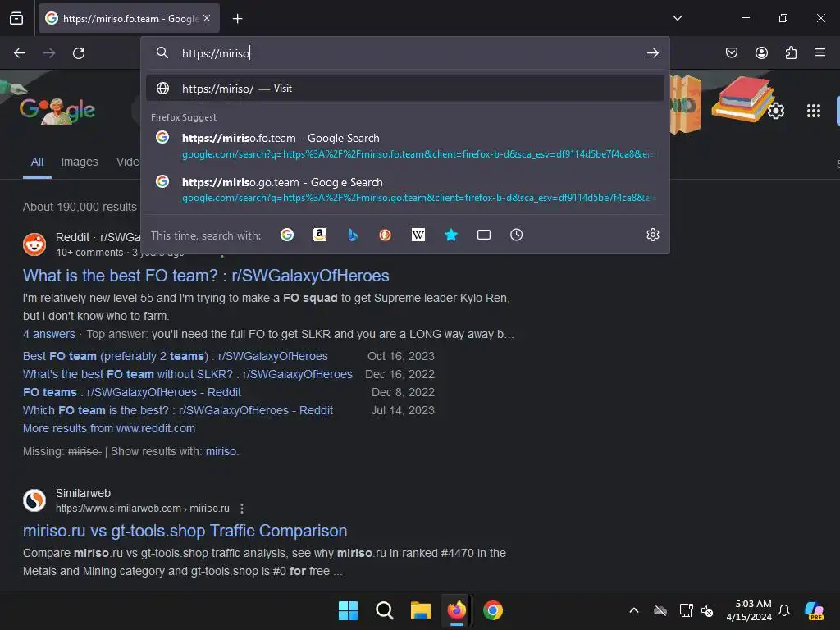This screenshot has width=840, height=630.
Task: Close the miriso.fo.team Google tab
Action: click(207, 18)
